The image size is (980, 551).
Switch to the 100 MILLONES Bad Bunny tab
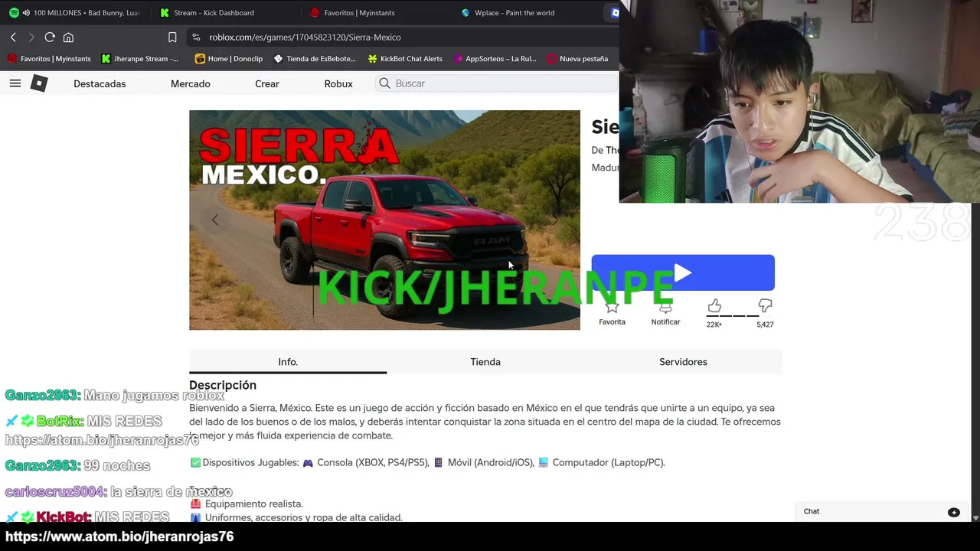74,12
